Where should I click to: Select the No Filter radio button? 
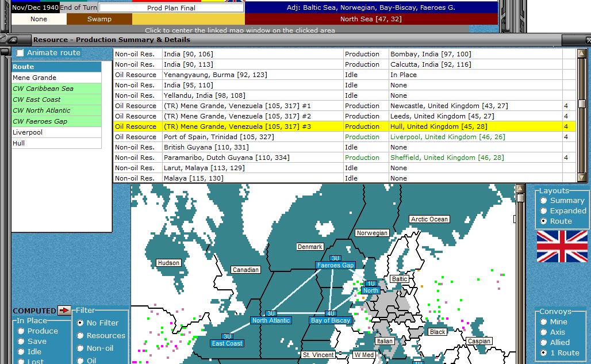point(80,323)
